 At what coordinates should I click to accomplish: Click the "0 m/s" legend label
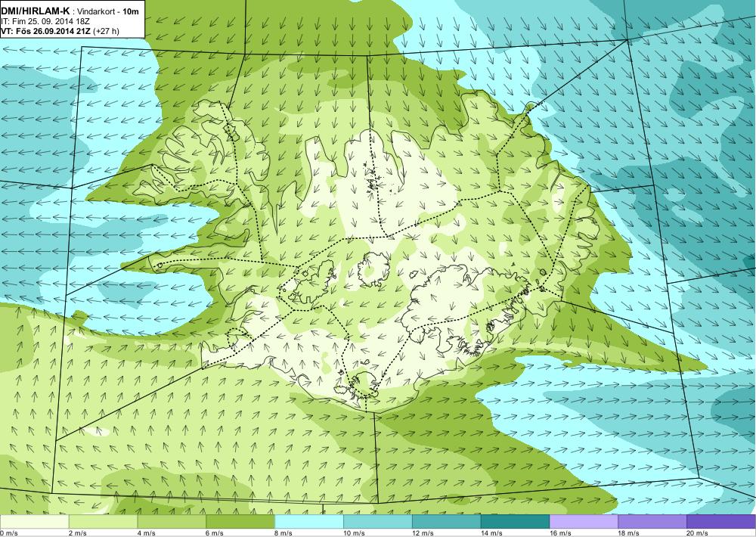click(x=8, y=532)
